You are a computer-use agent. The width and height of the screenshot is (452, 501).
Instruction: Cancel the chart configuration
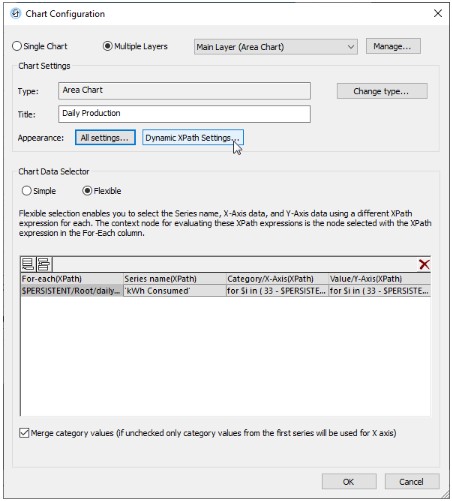click(x=412, y=481)
